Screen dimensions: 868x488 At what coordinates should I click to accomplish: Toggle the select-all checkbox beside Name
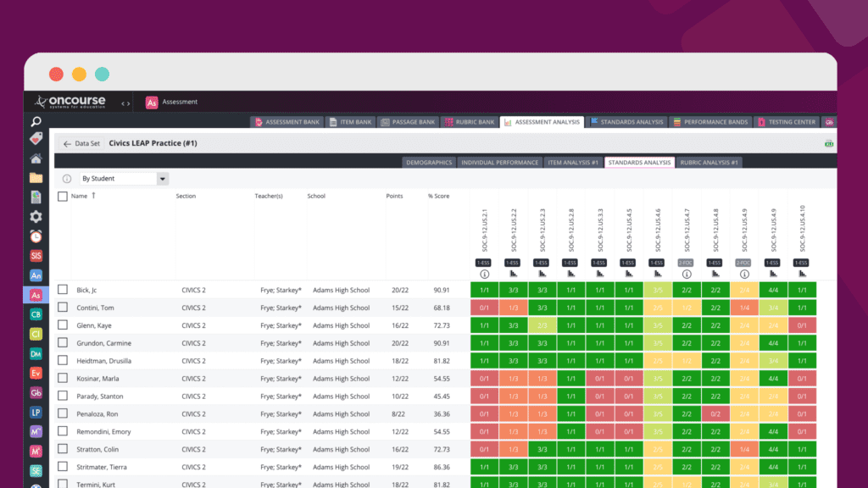63,197
